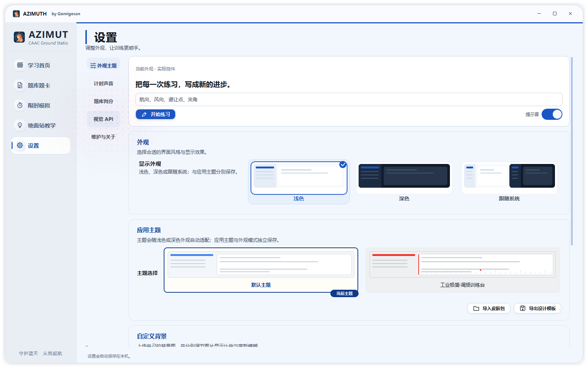Open 限时模拟 section
The image size is (588, 368).
tap(40, 105)
